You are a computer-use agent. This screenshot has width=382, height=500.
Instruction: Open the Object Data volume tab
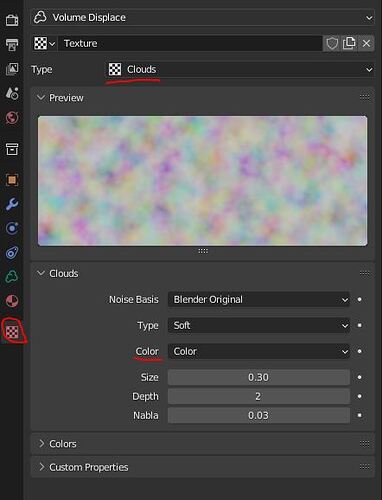tap(12, 277)
